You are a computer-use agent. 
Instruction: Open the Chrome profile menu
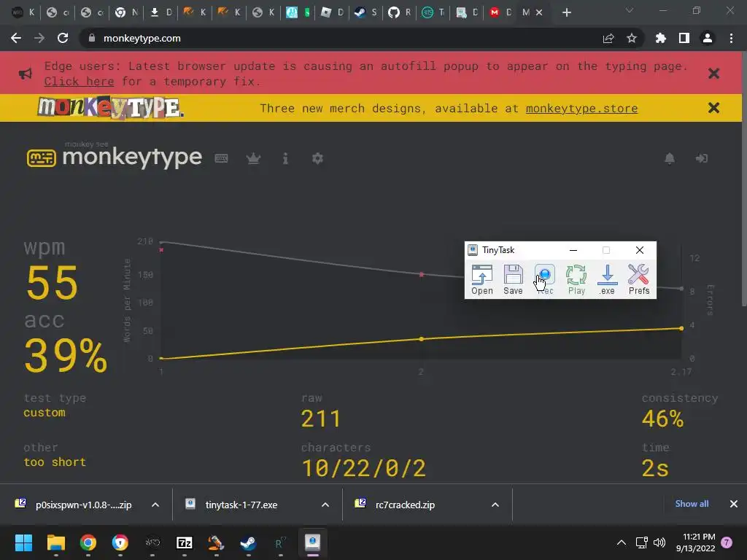tap(707, 38)
